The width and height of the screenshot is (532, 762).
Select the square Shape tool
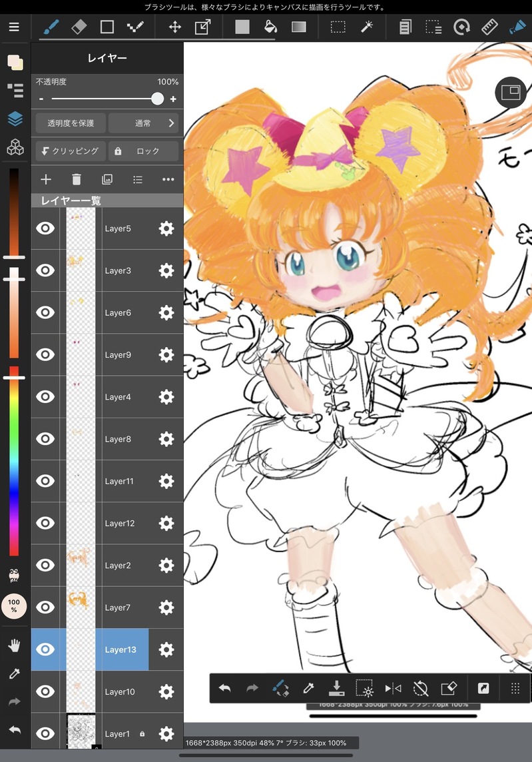(107, 27)
